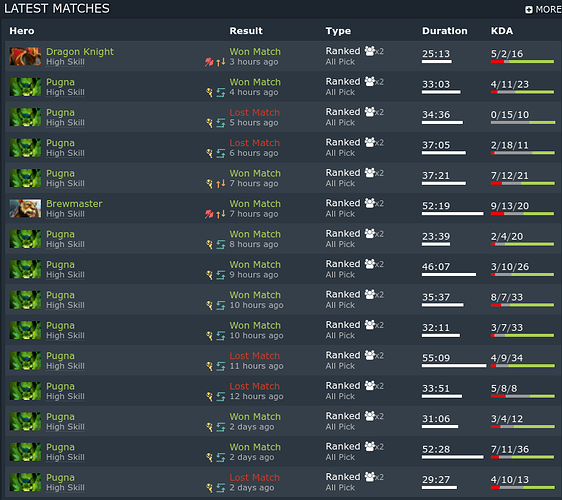The width and height of the screenshot is (562, 500).
Task: Open the Brewmaster hero name link
Action: coord(74,204)
